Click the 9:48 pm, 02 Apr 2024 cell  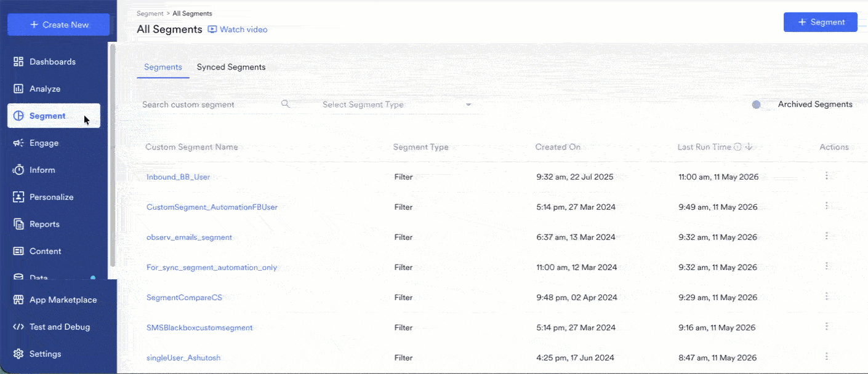coord(577,297)
